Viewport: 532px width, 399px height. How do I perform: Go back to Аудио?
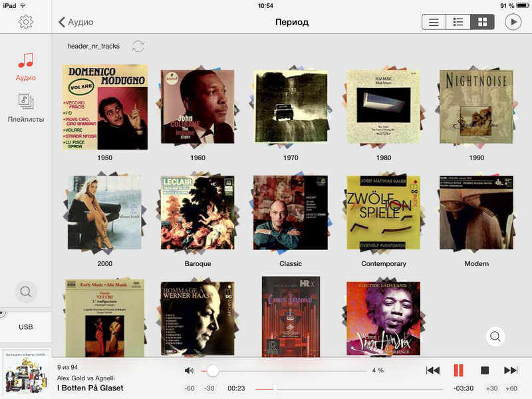(76, 22)
